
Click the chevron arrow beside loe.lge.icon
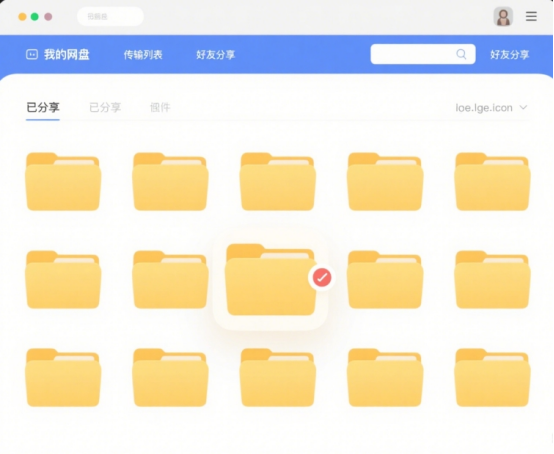523,107
